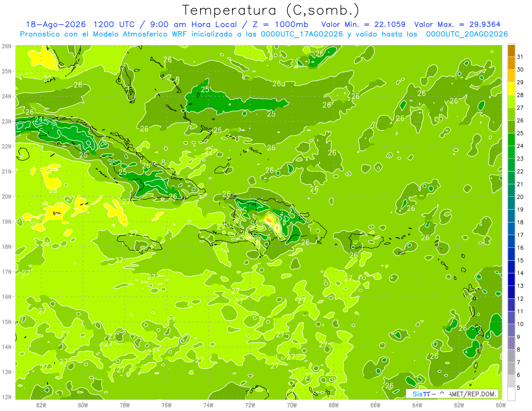Pick the white swatch below legend value 5
Screen dimensions: 532x411
pyautogui.click(x=511, y=394)
